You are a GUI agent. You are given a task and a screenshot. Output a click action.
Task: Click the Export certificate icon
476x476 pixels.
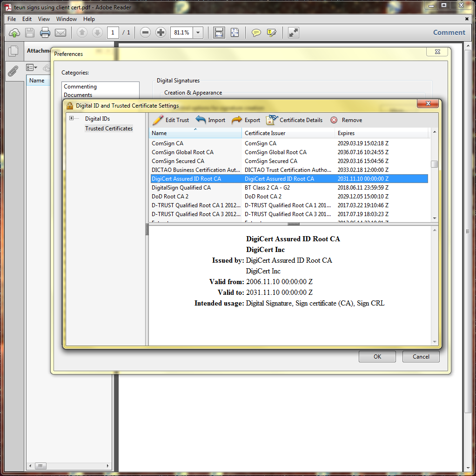[x=237, y=120]
